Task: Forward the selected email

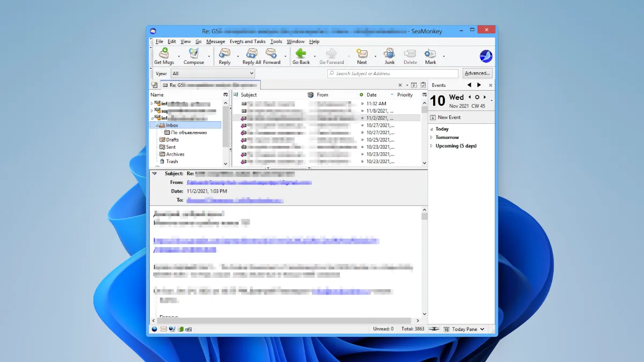Action: point(272,54)
